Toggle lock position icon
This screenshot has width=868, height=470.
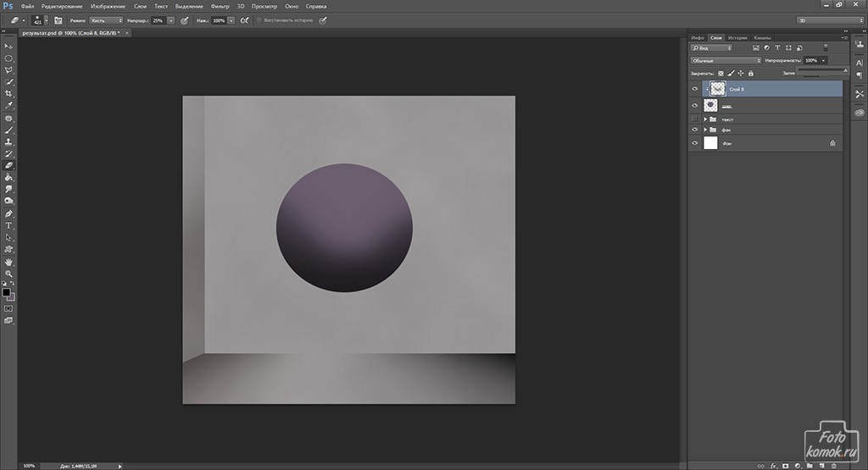coord(741,73)
